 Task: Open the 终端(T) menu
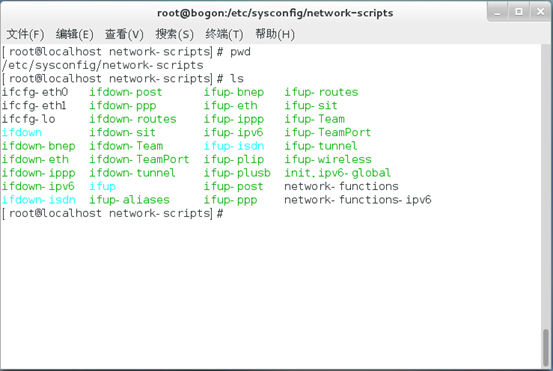(x=224, y=34)
